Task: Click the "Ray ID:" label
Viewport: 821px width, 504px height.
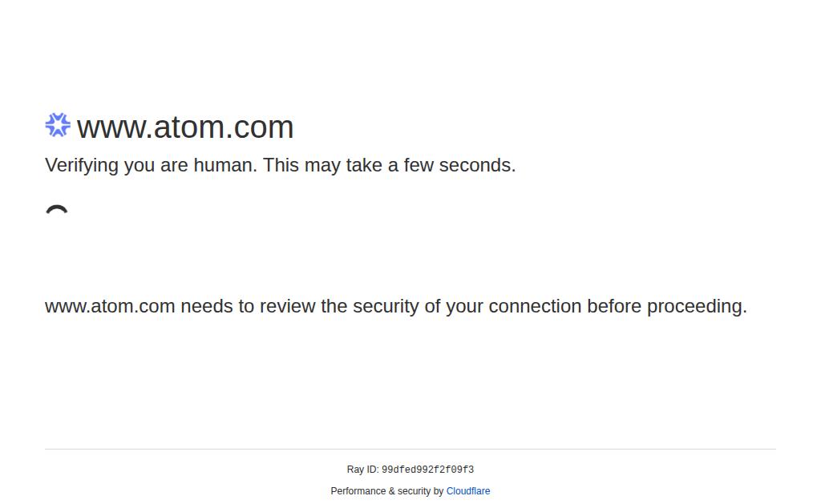Action: pos(362,470)
